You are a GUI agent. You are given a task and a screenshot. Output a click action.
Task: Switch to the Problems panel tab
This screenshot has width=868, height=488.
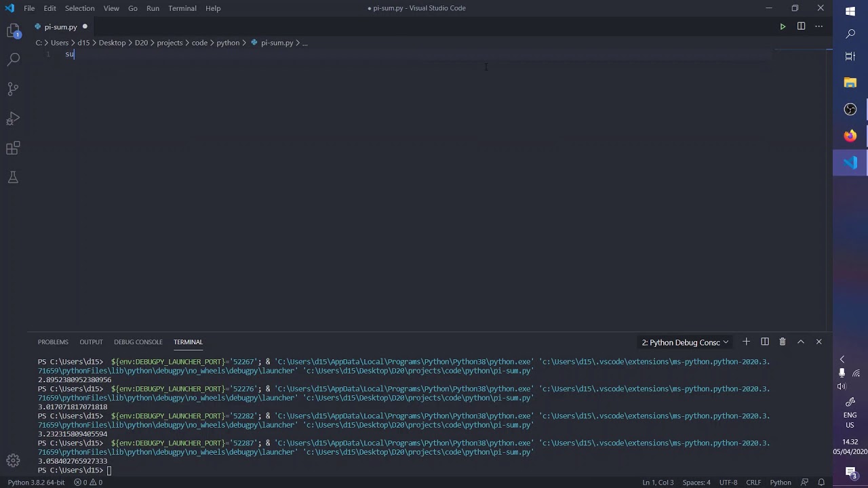[x=53, y=342]
